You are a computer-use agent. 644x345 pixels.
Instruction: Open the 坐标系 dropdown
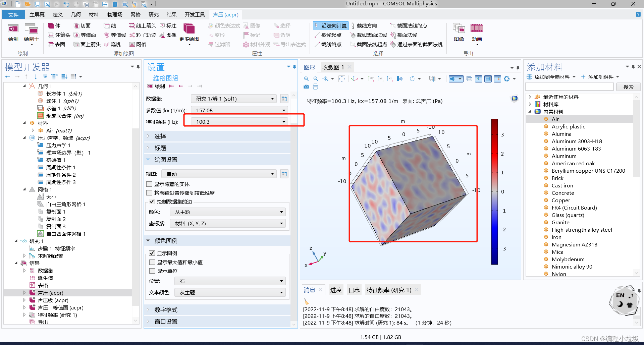coord(228,223)
